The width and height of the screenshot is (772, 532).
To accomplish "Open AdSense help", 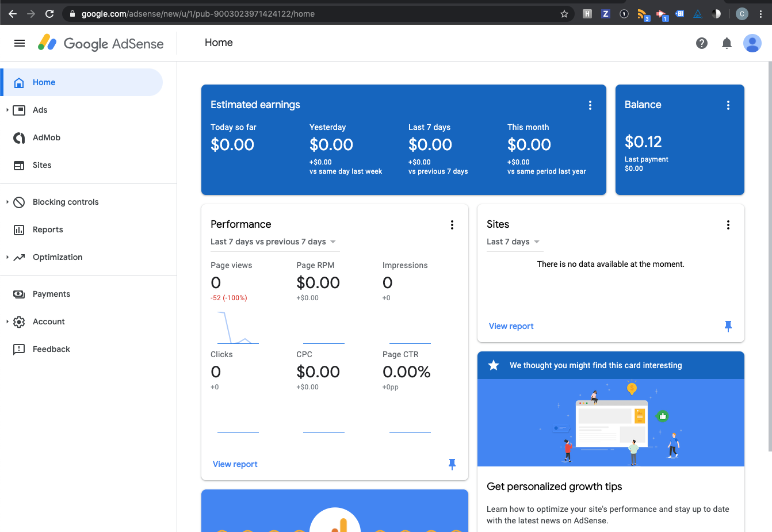I will [701, 43].
